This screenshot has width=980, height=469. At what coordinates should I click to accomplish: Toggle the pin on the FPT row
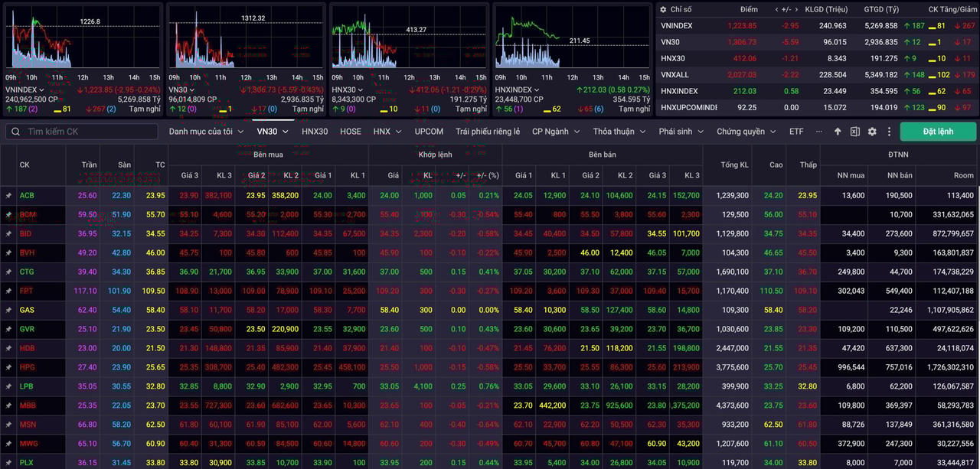[8, 291]
